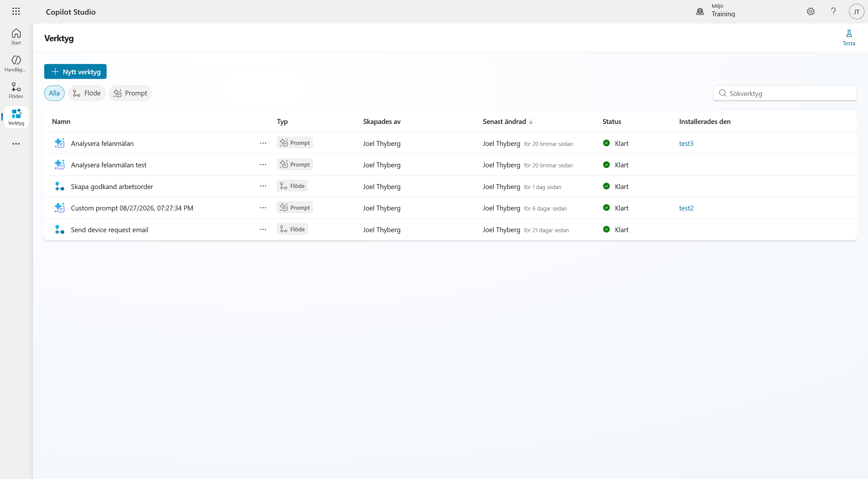Click the flow icon beside Send device request email
This screenshot has height=479, width=868.
tap(59, 230)
